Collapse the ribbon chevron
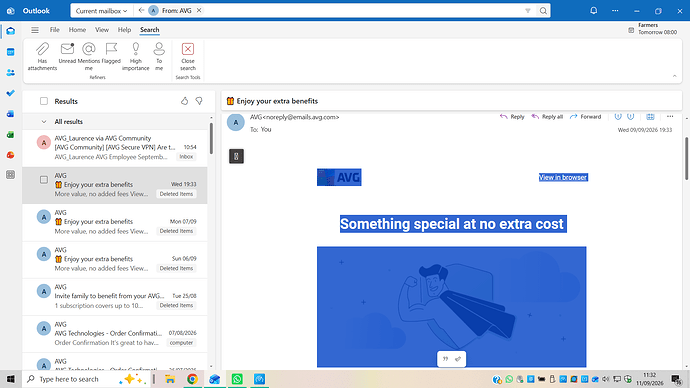 click(675, 76)
